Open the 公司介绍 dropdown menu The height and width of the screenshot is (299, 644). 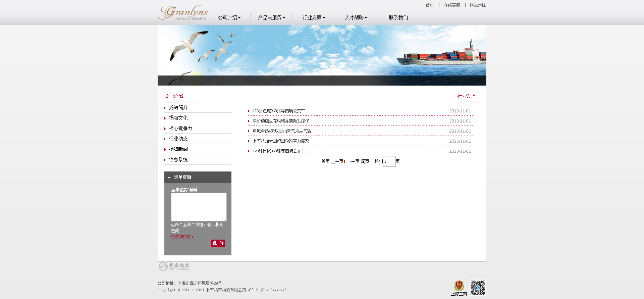pyautogui.click(x=229, y=17)
